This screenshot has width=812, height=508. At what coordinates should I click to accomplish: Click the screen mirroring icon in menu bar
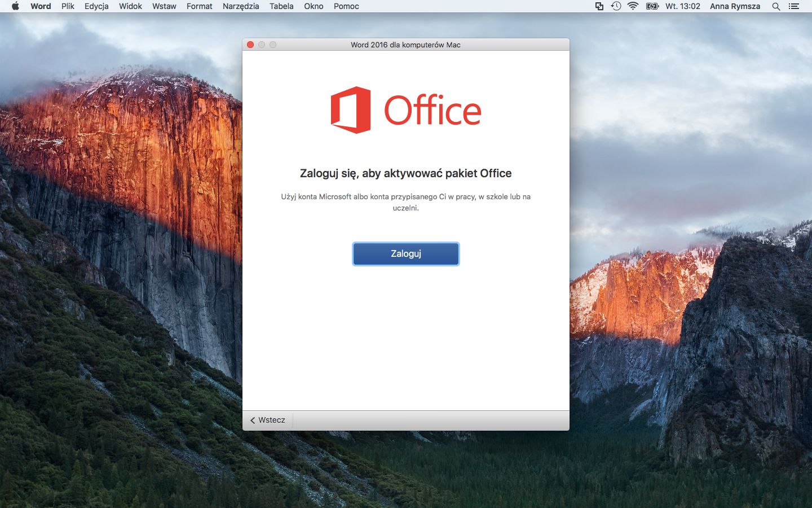(599, 6)
